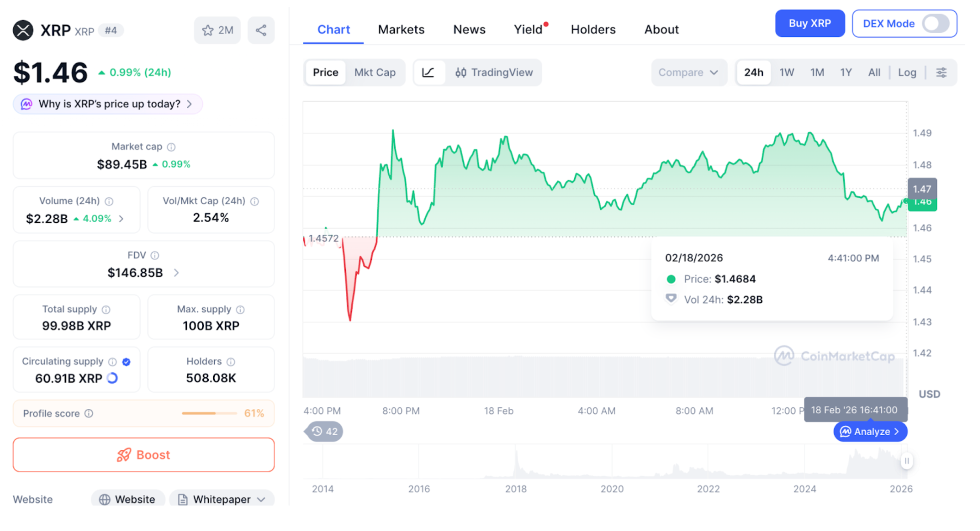Share XRP page via share icon
Image resolution: width=980 pixels, height=531 pixels.
click(x=261, y=30)
